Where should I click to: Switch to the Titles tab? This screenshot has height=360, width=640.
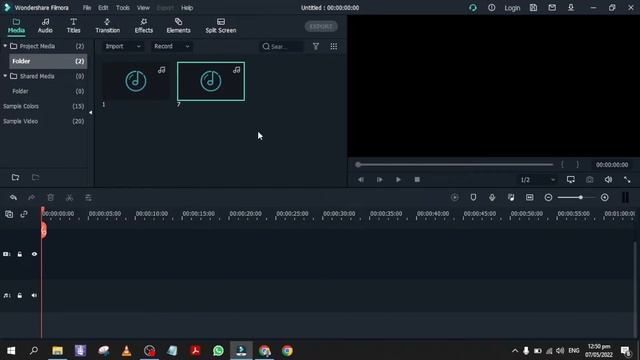coord(73,26)
